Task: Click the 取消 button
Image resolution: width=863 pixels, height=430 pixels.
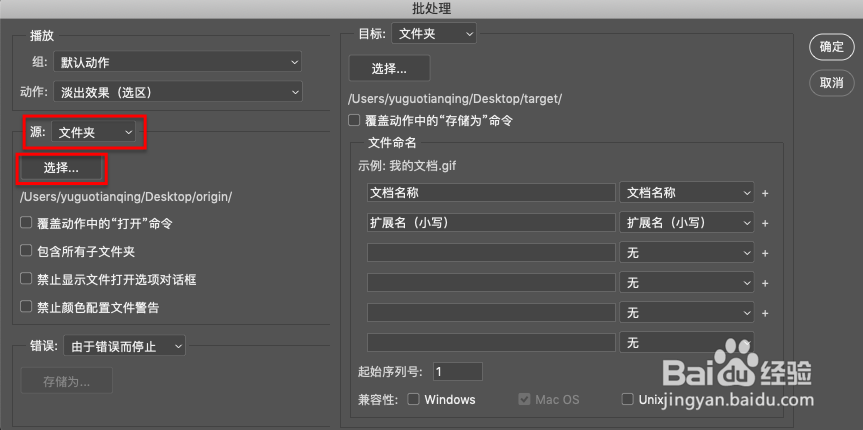Action: 831,83
